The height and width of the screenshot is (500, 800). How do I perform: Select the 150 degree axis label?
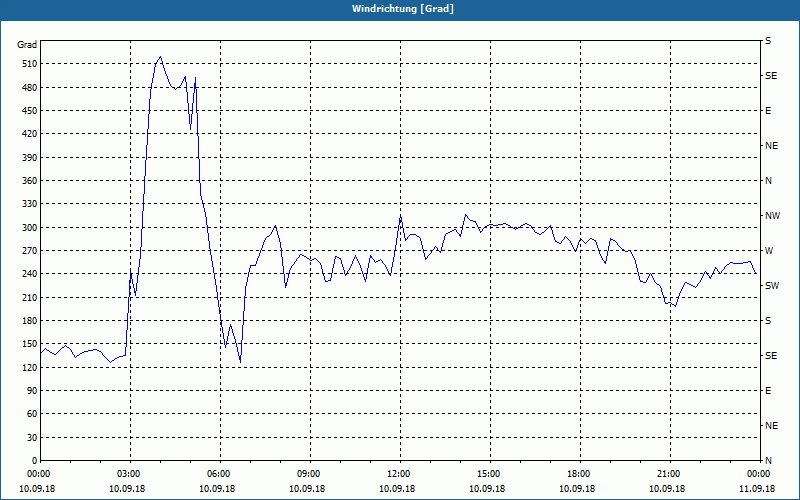30,344
